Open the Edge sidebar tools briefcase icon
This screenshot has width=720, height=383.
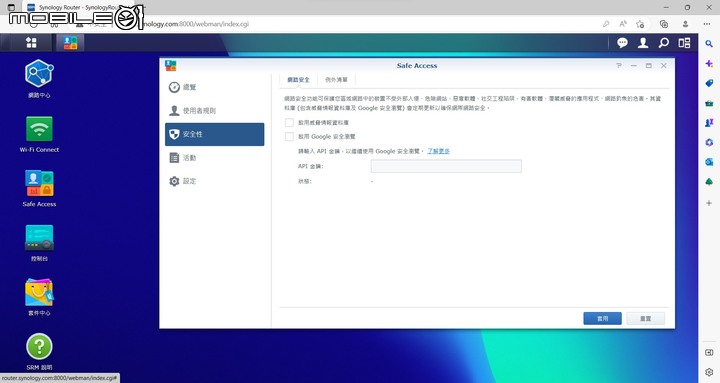coord(709,103)
